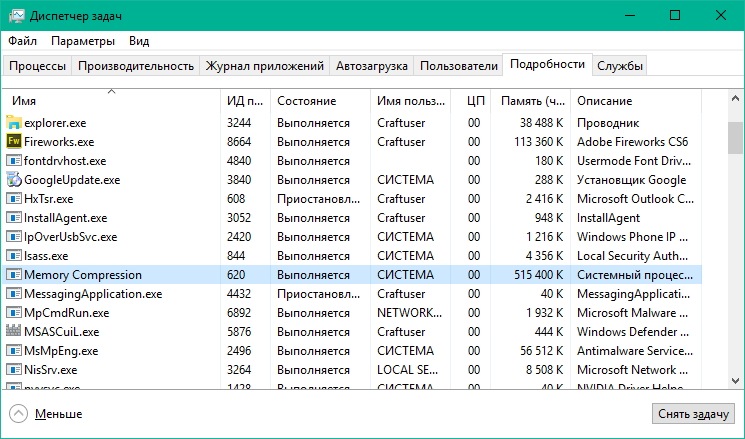745x439 pixels.
Task: Select the MessagingApplication.exe process name
Action: point(93,294)
